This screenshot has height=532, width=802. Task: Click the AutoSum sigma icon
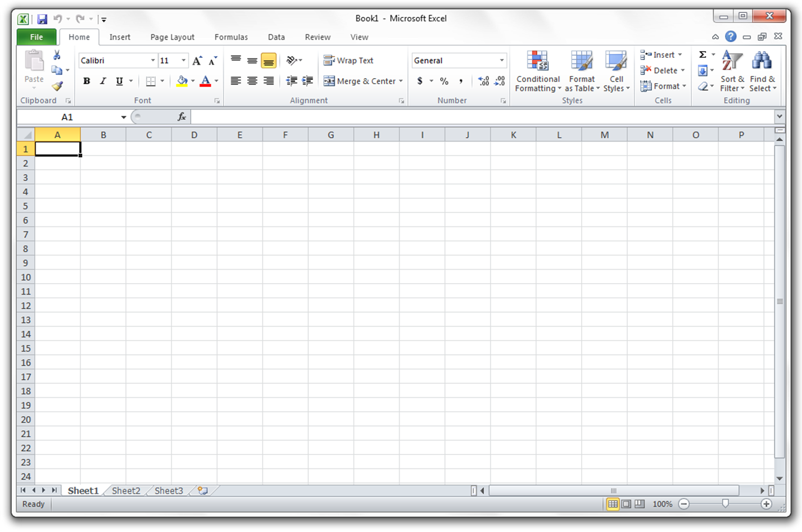point(703,54)
